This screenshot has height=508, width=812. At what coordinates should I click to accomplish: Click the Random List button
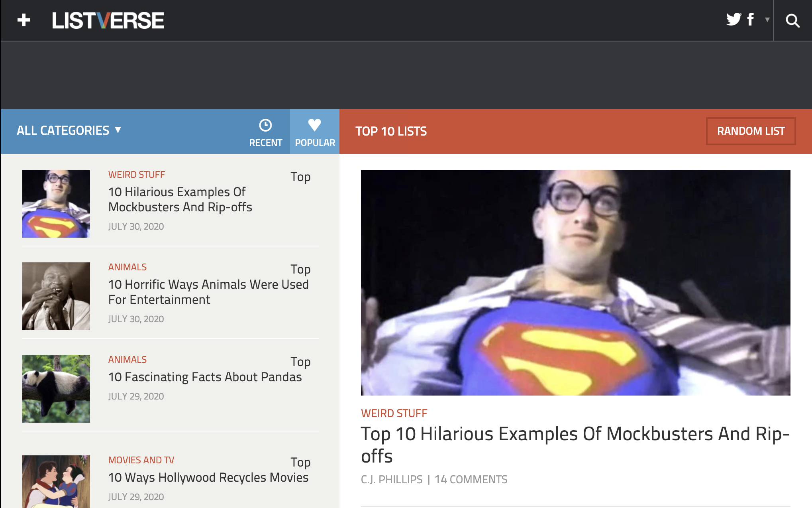pos(751,131)
